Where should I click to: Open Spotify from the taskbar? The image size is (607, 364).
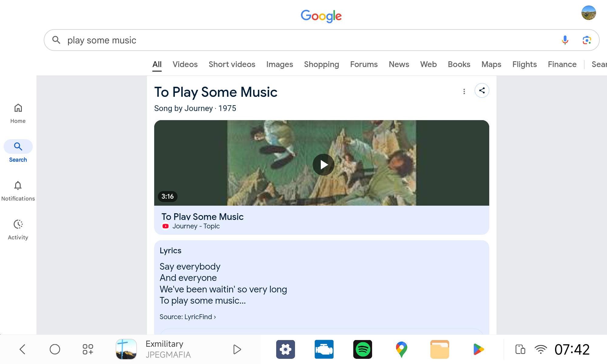[362, 349]
